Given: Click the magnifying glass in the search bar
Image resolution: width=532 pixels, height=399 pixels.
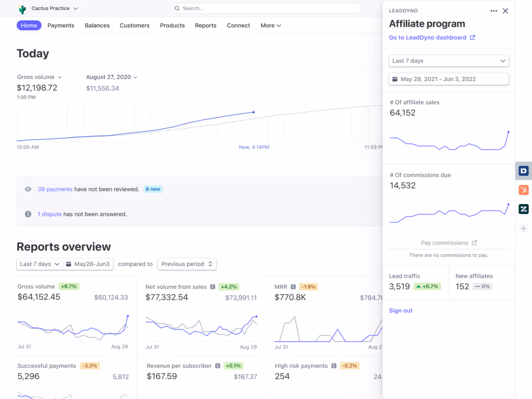Looking at the screenshot, I should 177,8.
